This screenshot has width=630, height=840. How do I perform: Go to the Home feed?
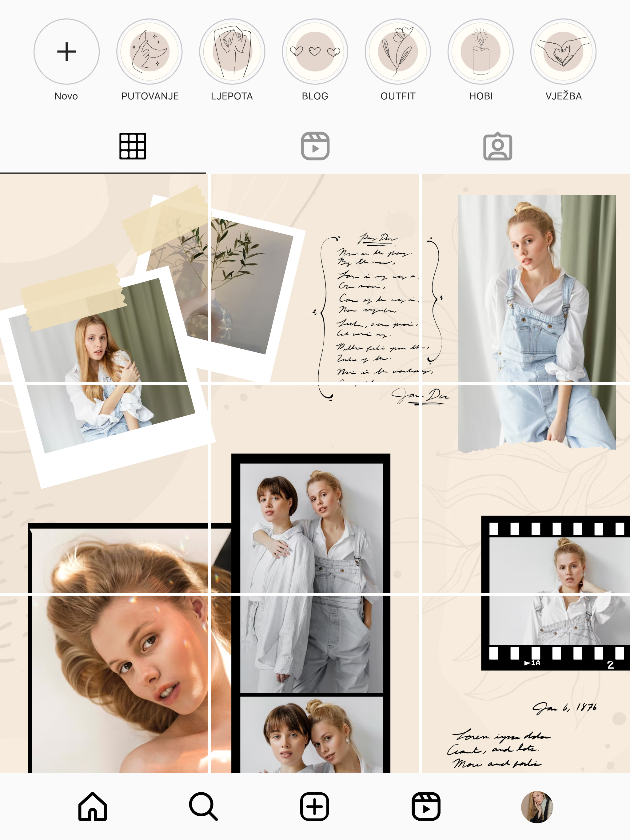coord(92,806)
